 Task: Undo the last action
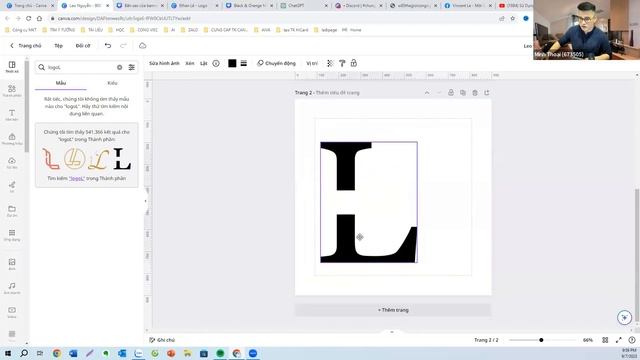point(108,46)
